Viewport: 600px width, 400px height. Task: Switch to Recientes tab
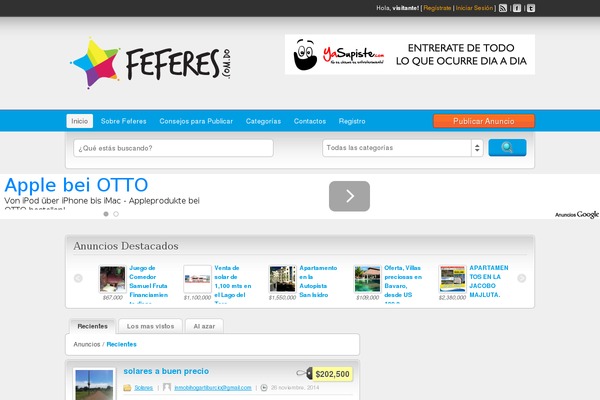[92, 326]
